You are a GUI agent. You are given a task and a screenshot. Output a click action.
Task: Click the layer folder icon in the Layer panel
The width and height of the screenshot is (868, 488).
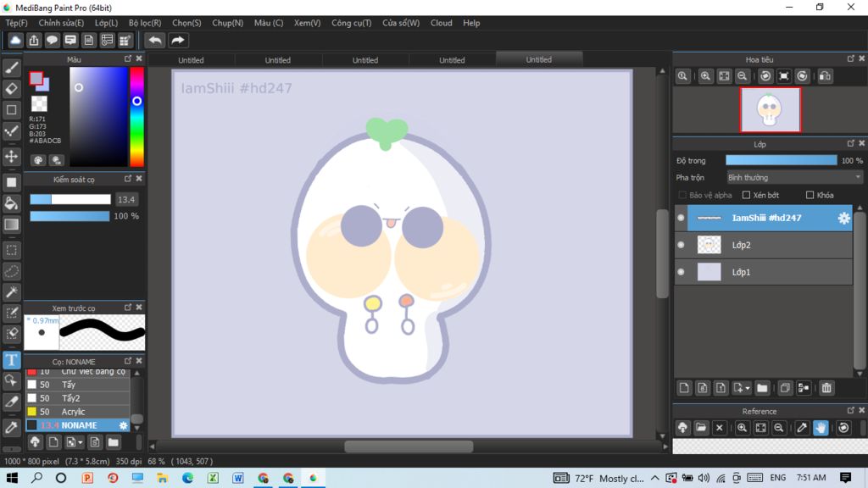[x=762, y=388]
